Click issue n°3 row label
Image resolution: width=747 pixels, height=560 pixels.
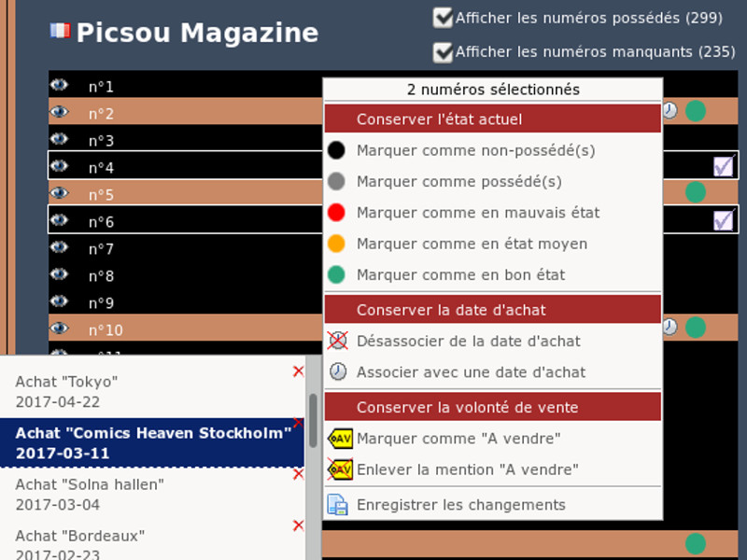point(102,141)
